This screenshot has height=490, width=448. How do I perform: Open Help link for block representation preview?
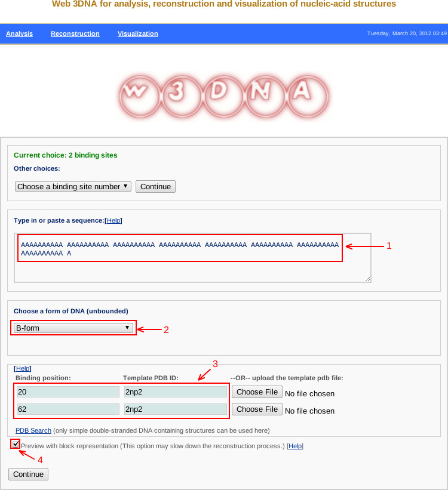tap(295, 446)
